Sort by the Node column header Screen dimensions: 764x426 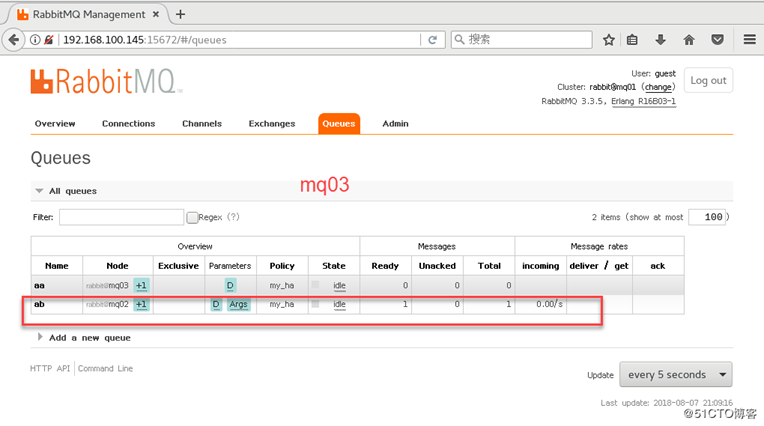tap(117, 266)
